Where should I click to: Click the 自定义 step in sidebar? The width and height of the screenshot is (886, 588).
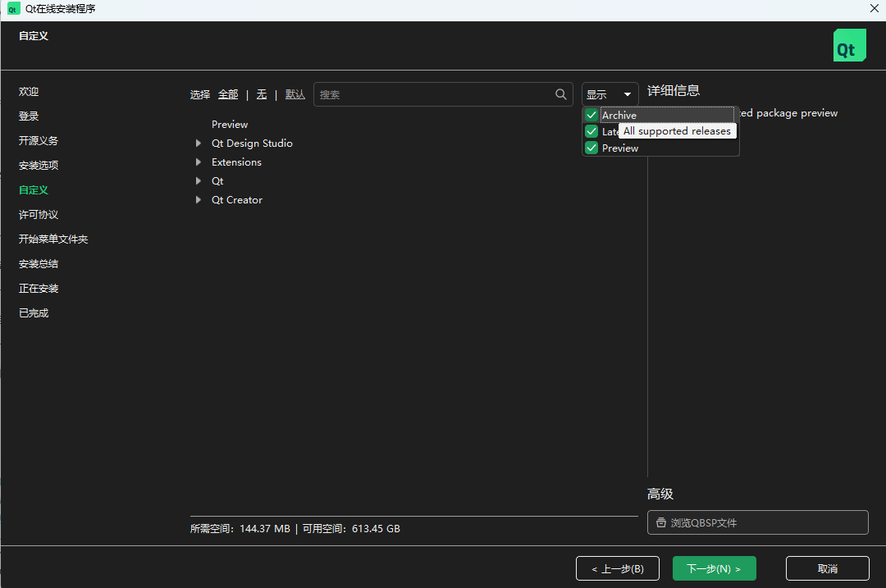coord(34,189)
